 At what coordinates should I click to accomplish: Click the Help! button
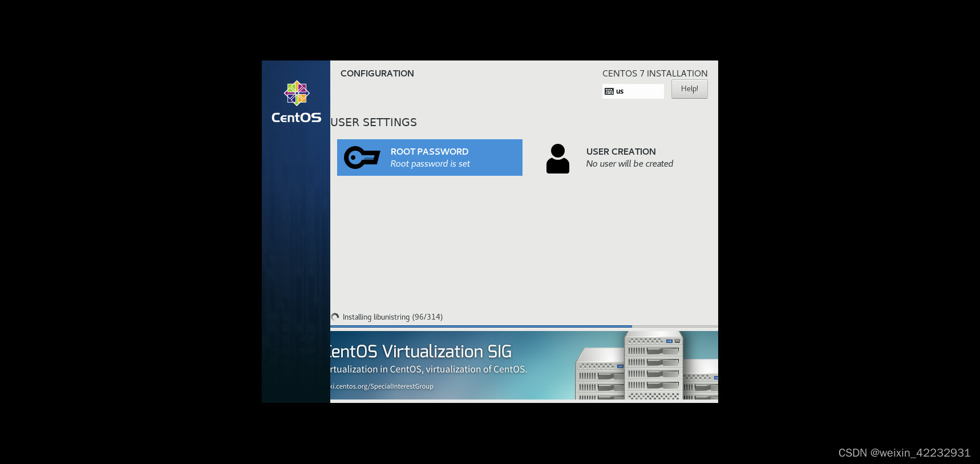coord(689,89)
